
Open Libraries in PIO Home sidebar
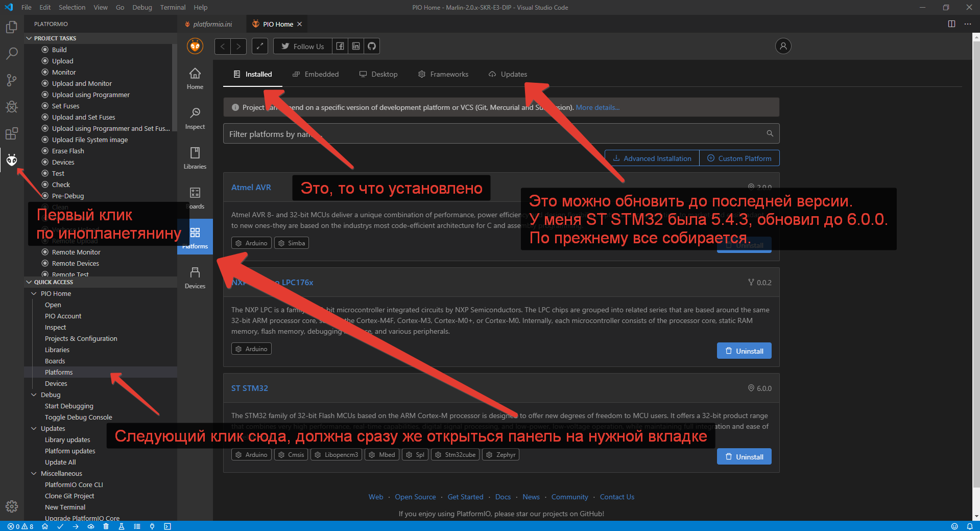coord(195,158)
